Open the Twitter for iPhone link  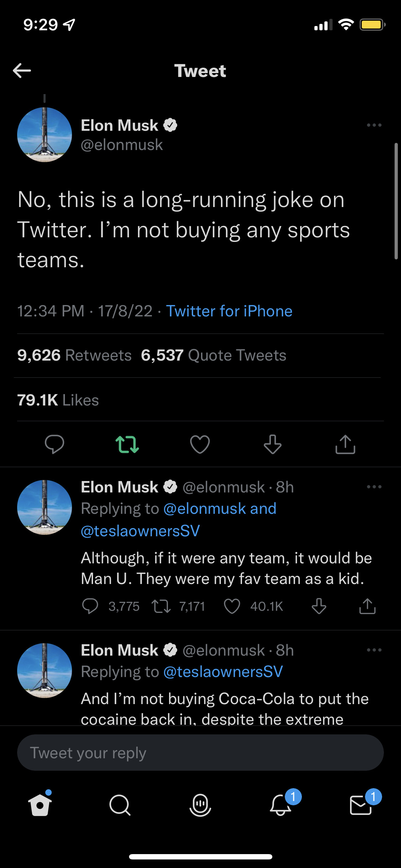coord(229,311)
